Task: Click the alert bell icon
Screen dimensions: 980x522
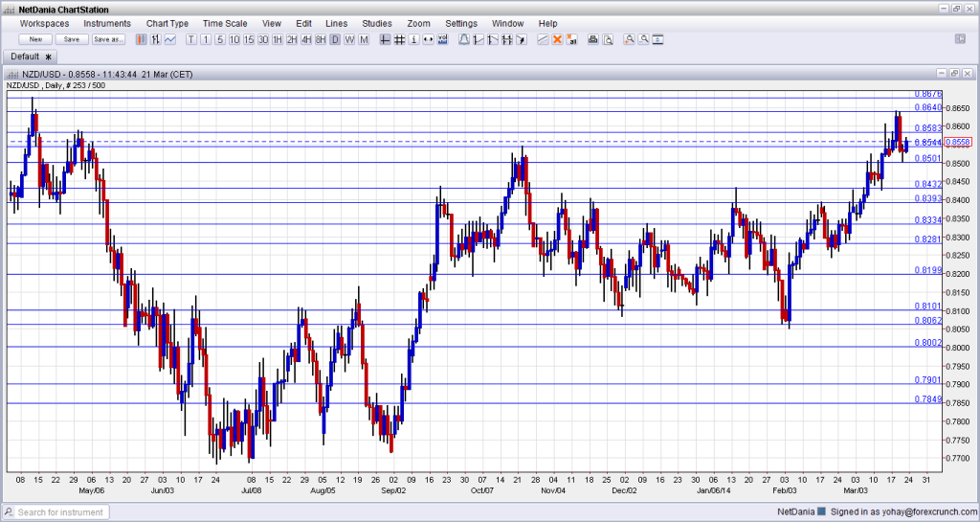Action: [464, 39]
